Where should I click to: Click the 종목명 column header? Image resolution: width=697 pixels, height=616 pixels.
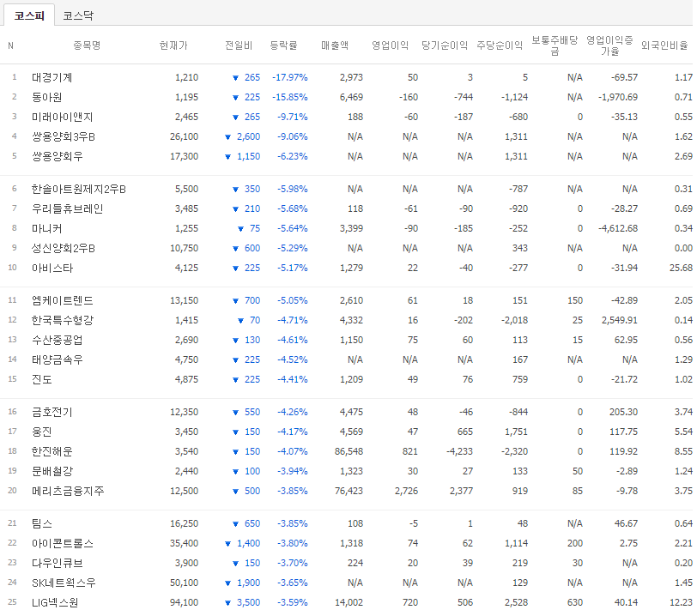click(87, 45)
